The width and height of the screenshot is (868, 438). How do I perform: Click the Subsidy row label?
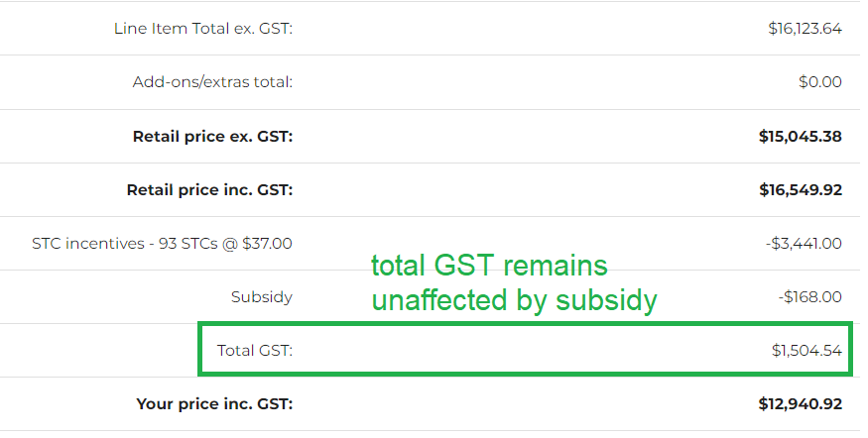261,297
